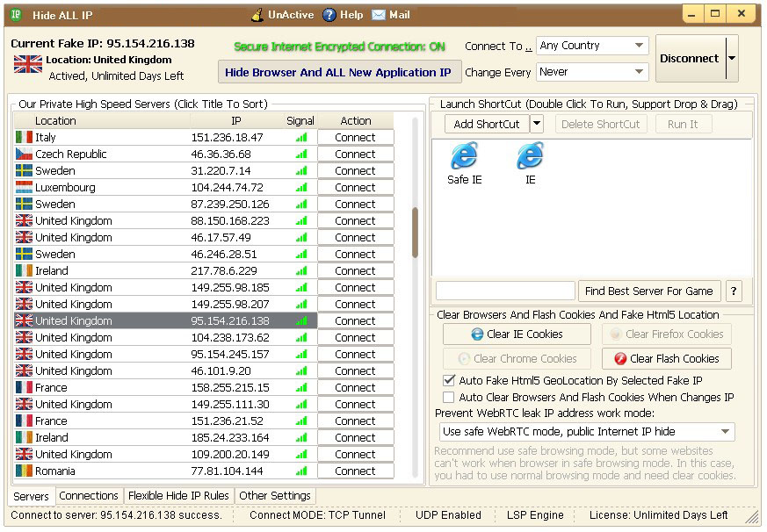
Task: Click the flag of server 88.150.168.223
Action: tap(24, 220)
